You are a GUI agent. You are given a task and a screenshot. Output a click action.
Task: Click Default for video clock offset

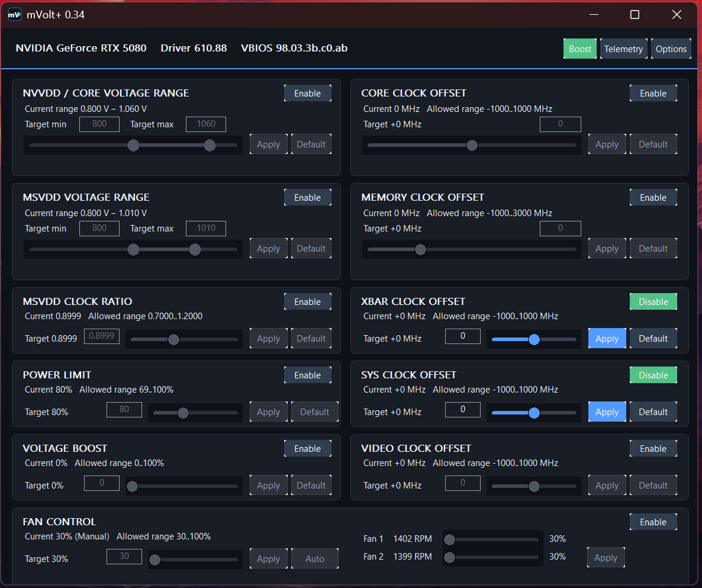653,486
